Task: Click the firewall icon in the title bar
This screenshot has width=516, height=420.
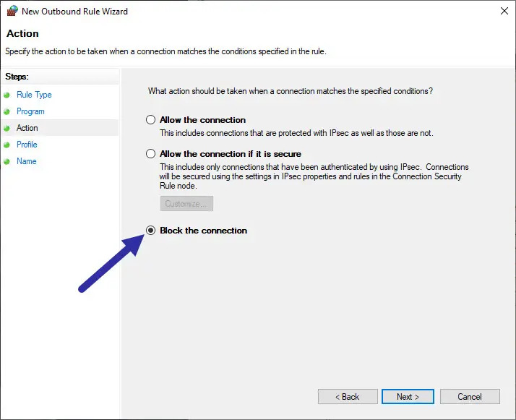Action: [12, 12]
